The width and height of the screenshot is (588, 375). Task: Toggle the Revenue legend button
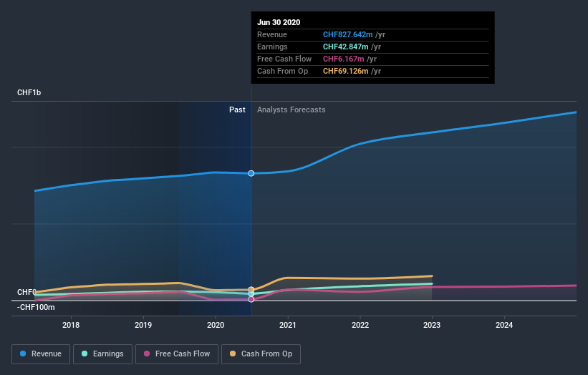point(41,354)
